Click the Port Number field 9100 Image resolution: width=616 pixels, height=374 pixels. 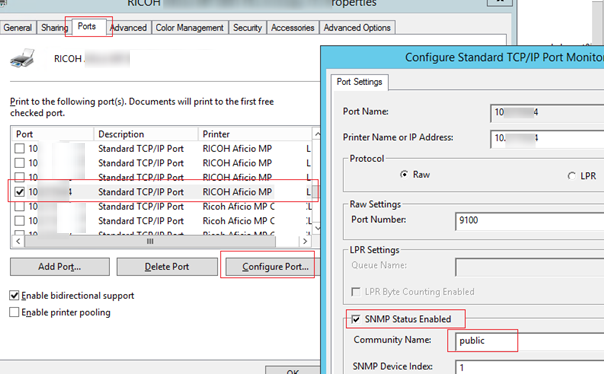529,221
